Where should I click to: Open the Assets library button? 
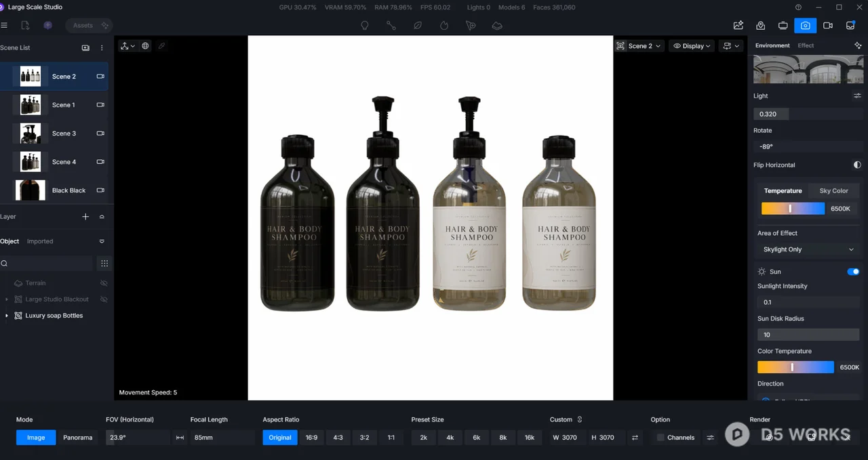[x=90, y=25]
